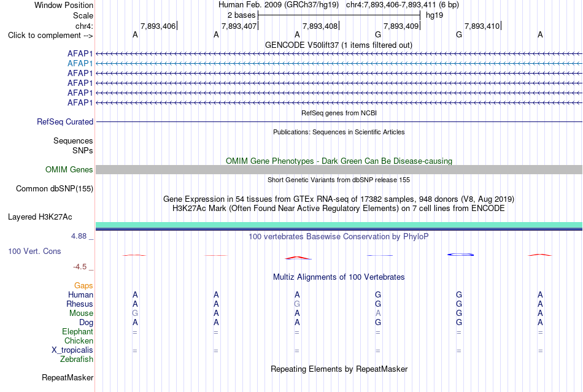
Task: Click the OMIM Genes label
Action: [69, 170]
